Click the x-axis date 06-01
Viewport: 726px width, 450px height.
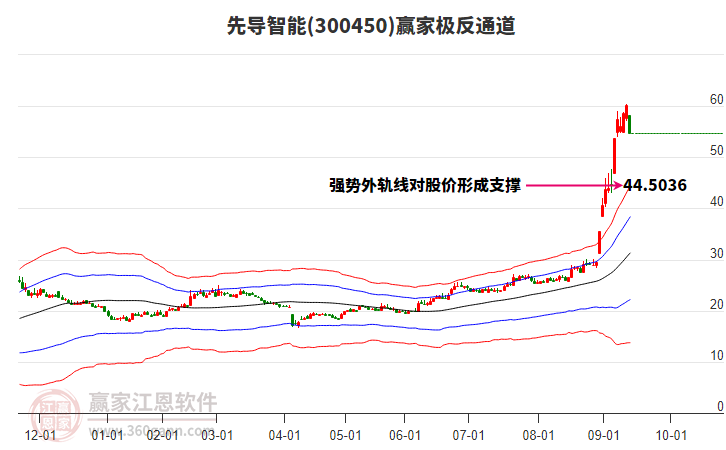point(405,435)
